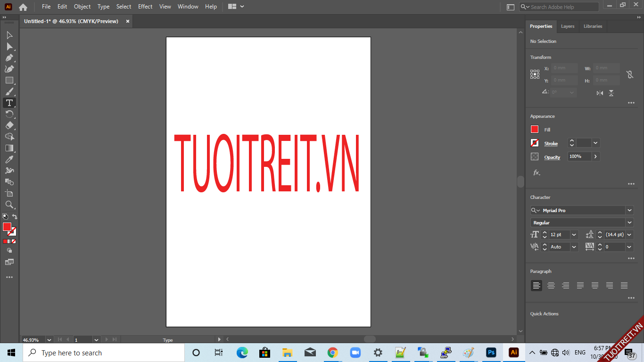Click the Opacity link in Appearance
The width and height of the screenshot is (644, 362).
pyautogui.click(x=552, y=157)
